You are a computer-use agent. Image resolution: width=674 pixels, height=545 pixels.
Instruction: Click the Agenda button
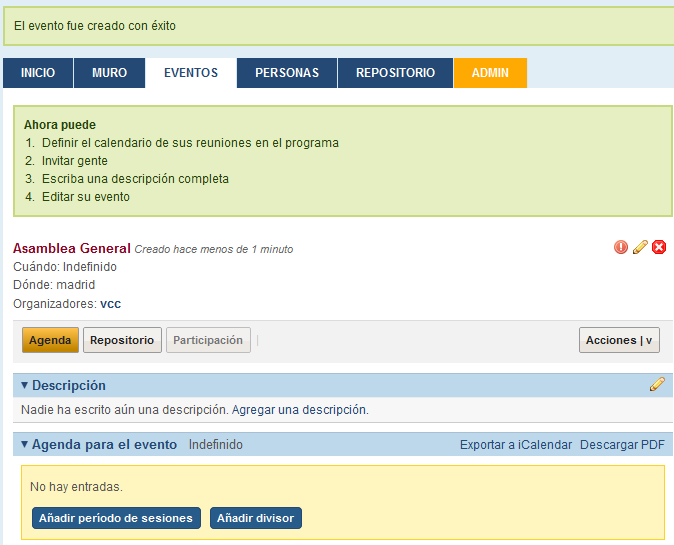(50, 340)
